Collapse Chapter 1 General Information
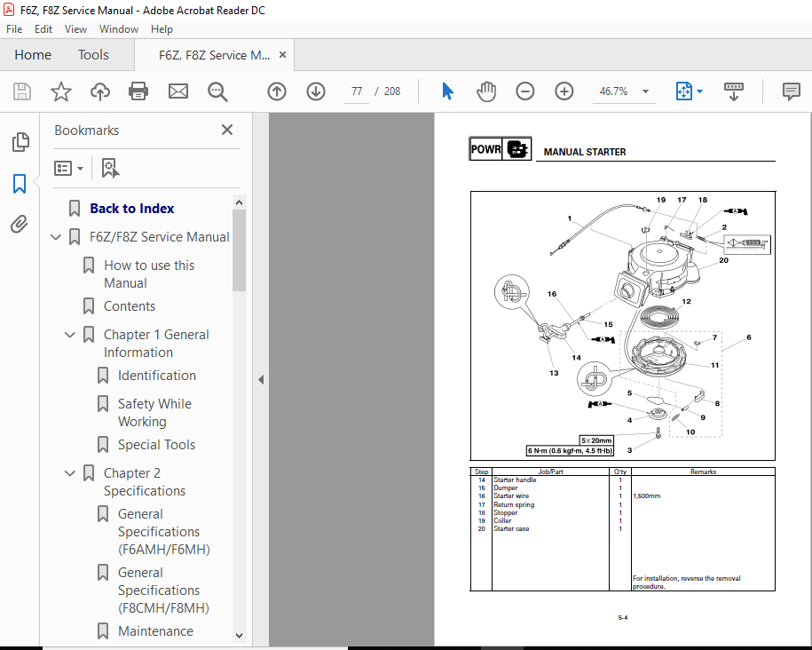 click(x=70, y=335)
